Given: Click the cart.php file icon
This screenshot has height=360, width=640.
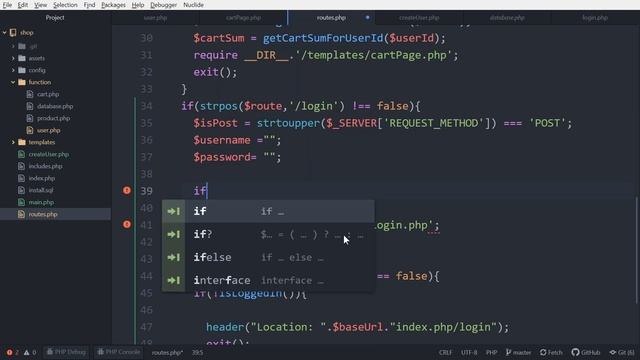Looking at the screenshot, I should [x=30, y=94].
